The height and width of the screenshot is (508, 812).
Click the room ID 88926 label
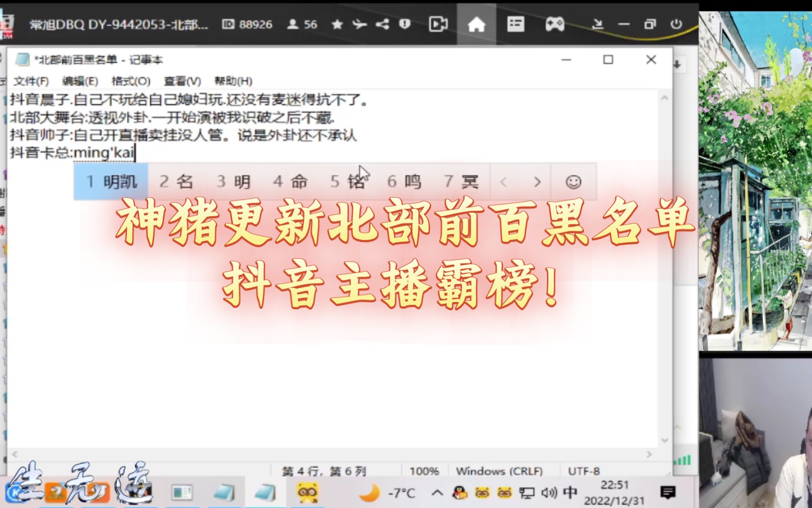click(247, 24)
